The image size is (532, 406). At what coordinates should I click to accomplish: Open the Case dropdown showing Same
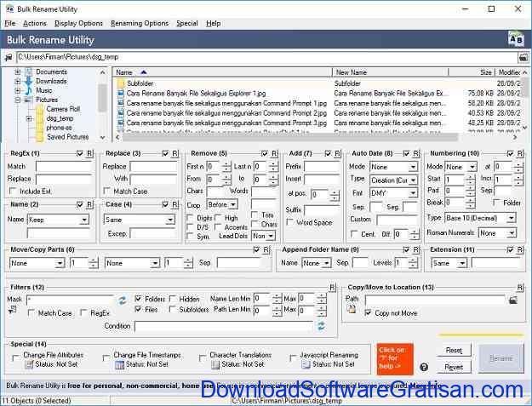pyautogui.click(x=139, y=220)
